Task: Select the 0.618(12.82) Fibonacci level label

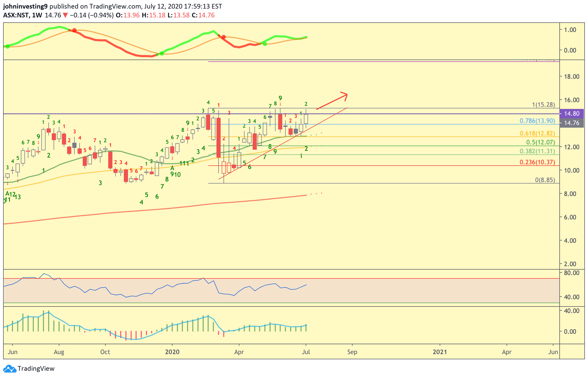Action: pos(537,133)
